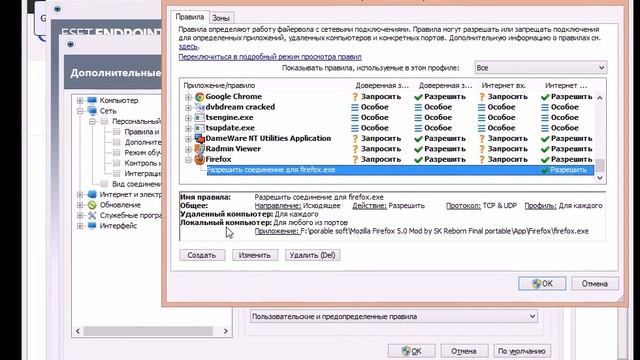640x360 pixels.
Task: Click the Сеть network icon in tree
Action: [92, 111]
